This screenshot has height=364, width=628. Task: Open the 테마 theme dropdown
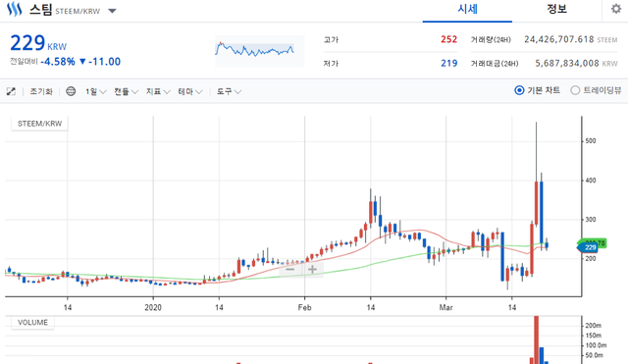[x=189, y=91]
